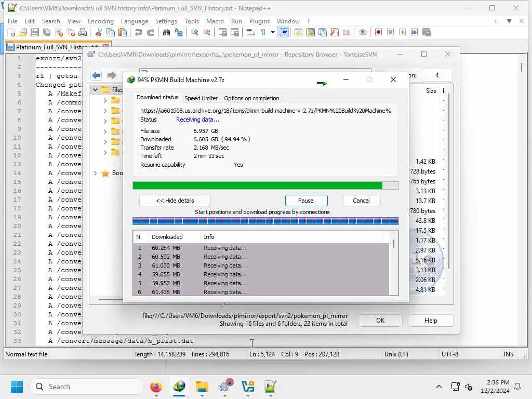Click File Explorer icon on taskbar
532x399 pixels.
pyautogui.click(x=202, y=387)
